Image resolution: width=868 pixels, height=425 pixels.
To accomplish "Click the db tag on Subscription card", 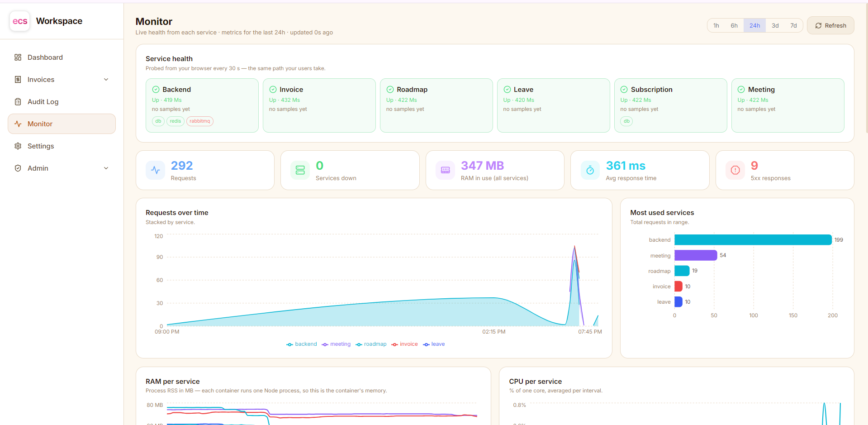I will point(626,121).
